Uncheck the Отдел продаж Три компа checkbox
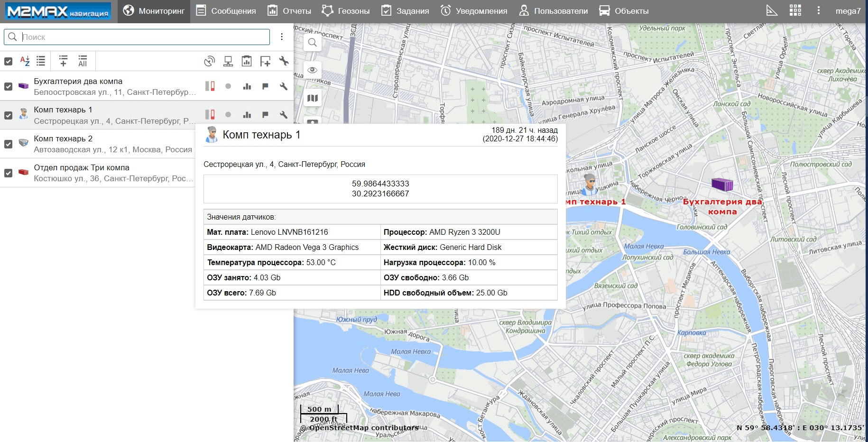 8,173
